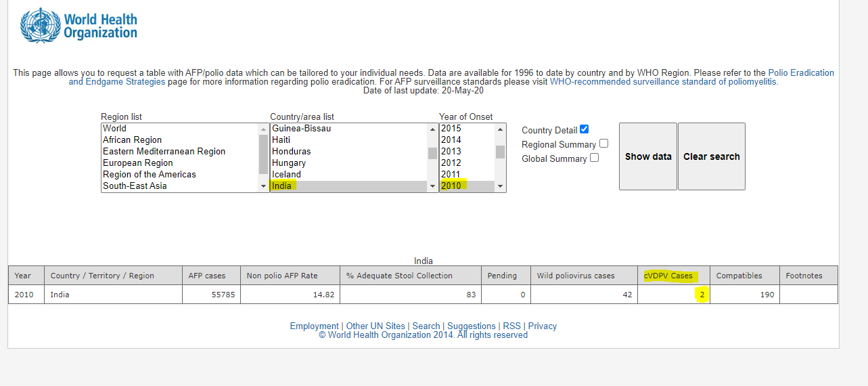Select European Region in Region list

[180, 163]
